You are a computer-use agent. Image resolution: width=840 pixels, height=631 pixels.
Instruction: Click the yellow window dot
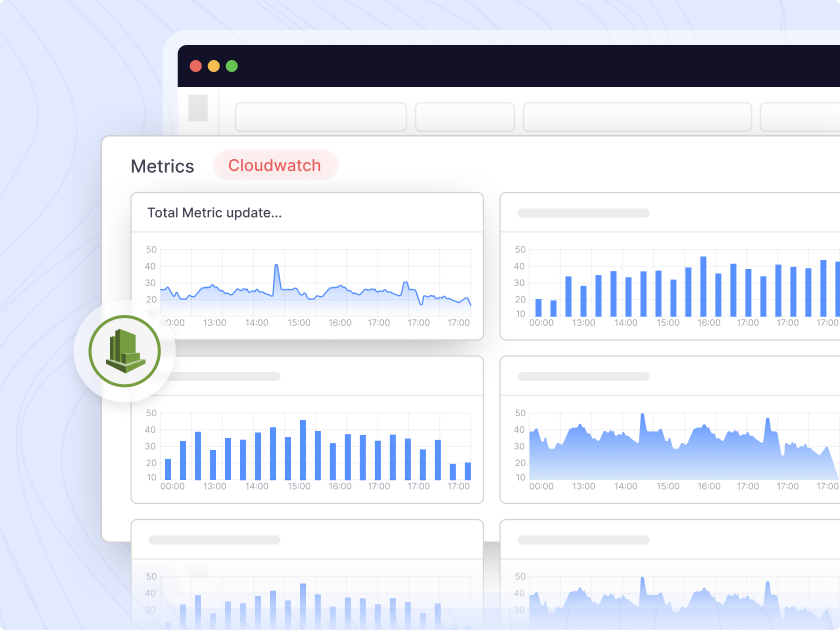click(x=214, y=66)
